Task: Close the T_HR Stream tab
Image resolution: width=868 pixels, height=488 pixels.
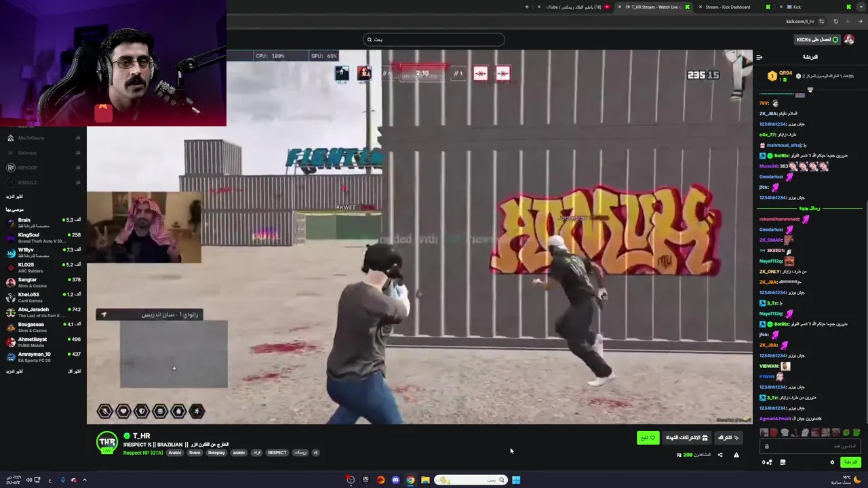Action: tap(620, 7)
